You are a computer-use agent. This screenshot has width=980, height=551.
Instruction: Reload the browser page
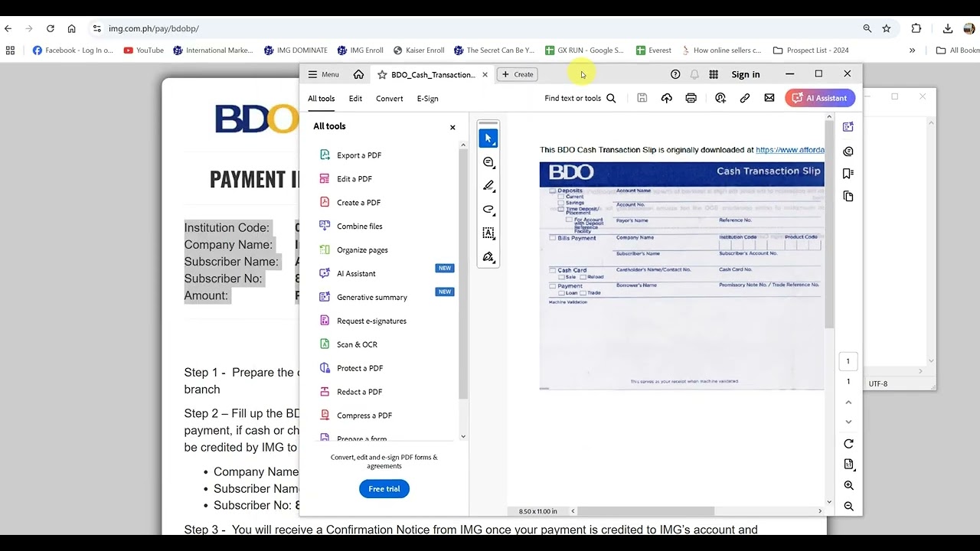[51, 28]
